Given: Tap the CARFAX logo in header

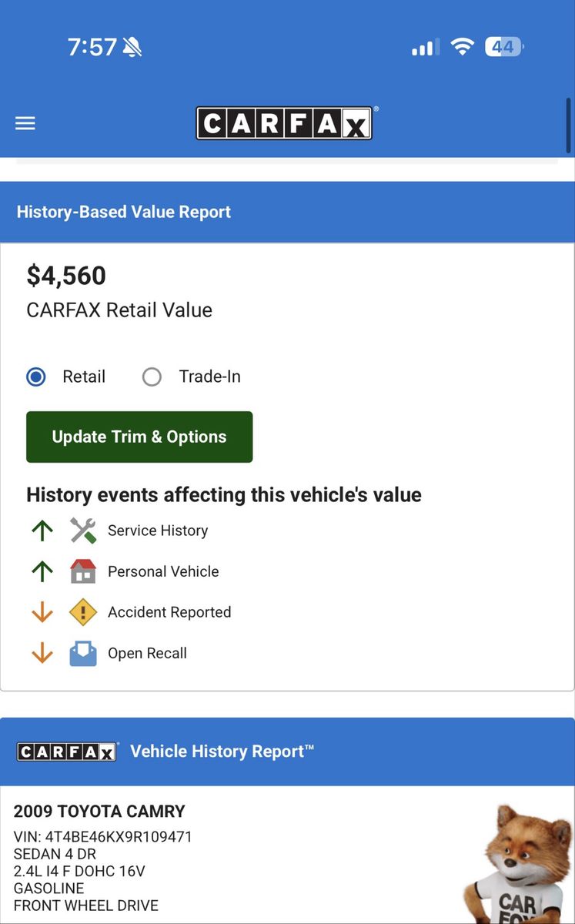Looking at the screenshot, I should tap(284, 123).
